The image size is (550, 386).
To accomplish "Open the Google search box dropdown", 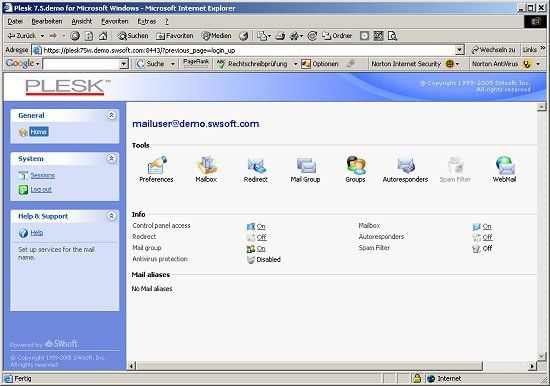I will [123, 64].
